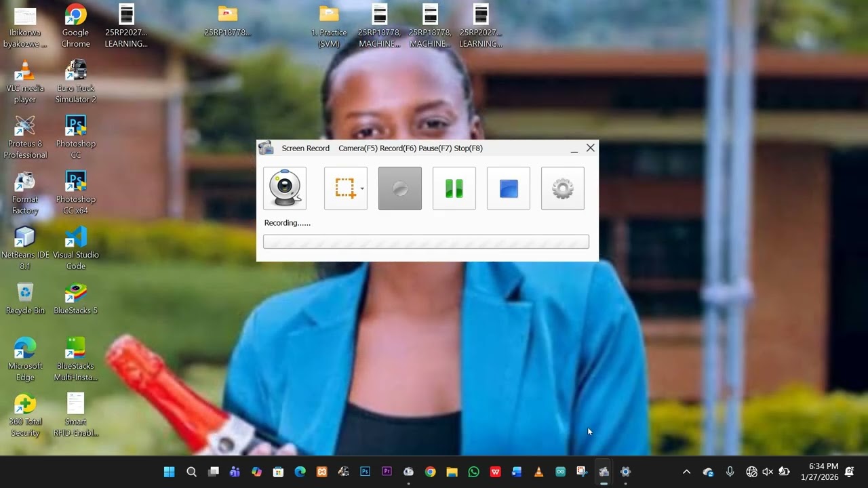The width and height of the screenshot is (868, 488).
Task: Close the Screen Record window
Action: 591,148
